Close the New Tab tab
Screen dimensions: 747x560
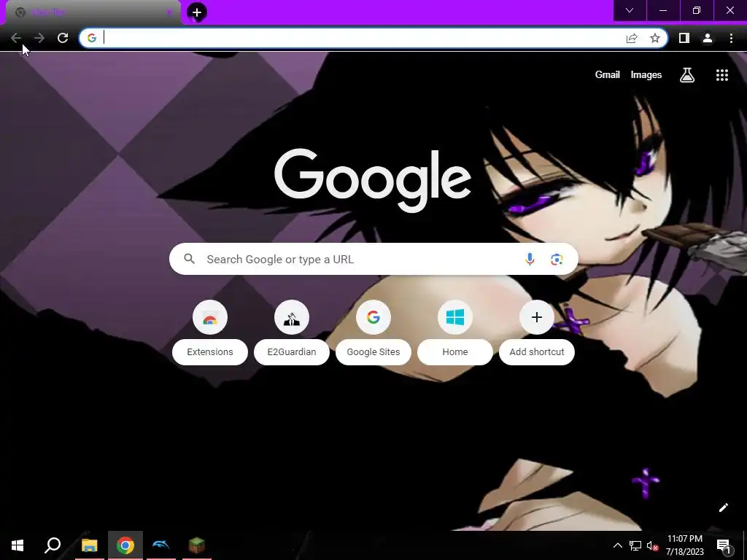point(169,12)
